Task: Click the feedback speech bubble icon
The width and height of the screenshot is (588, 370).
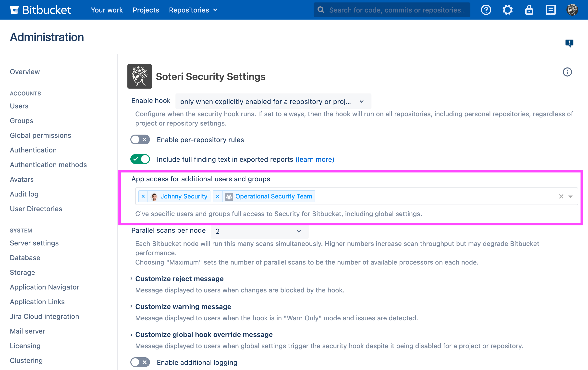Action: 569,43
